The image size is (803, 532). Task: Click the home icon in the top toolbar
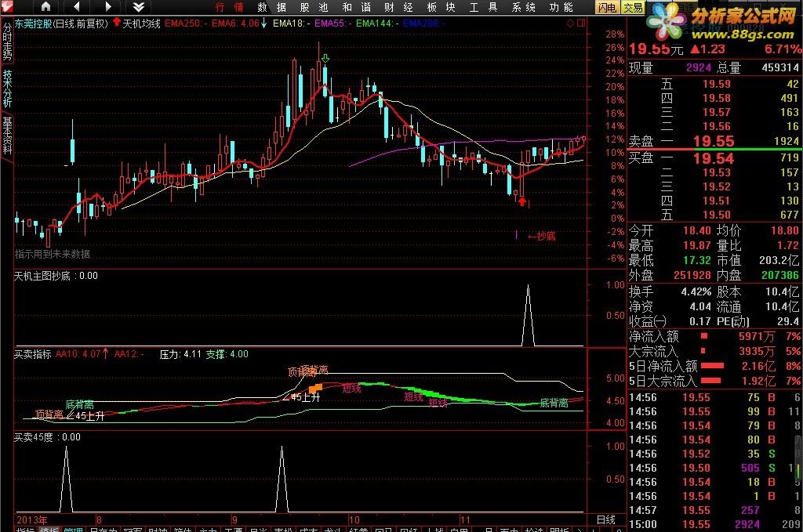coord(45,6)
